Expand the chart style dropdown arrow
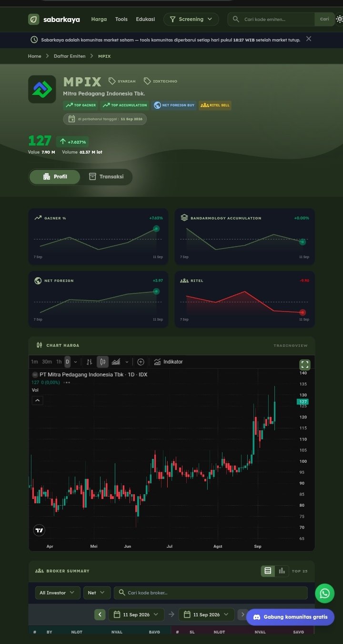The height and width of the screenshot is (644, 343). (127, 362)
